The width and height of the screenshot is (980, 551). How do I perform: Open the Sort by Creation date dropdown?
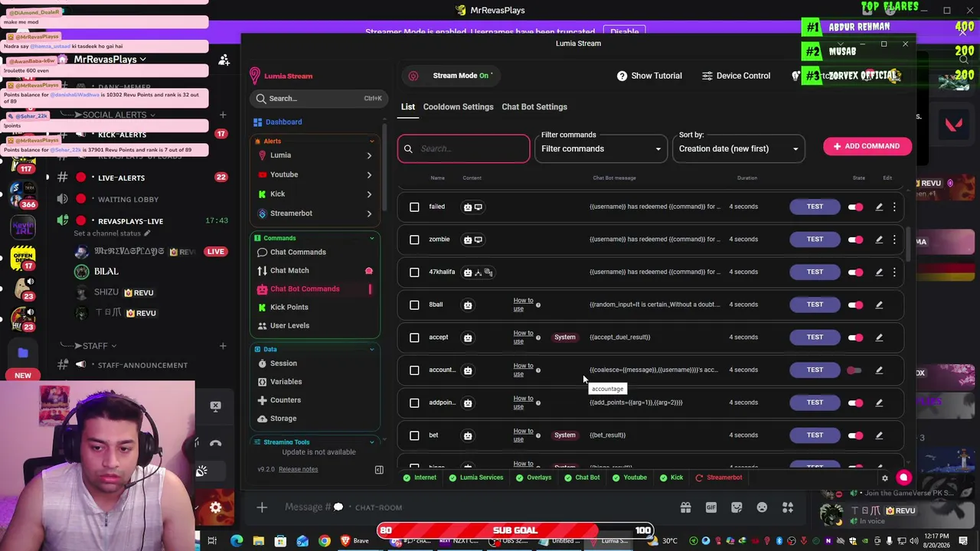click(x=739, y=148)
